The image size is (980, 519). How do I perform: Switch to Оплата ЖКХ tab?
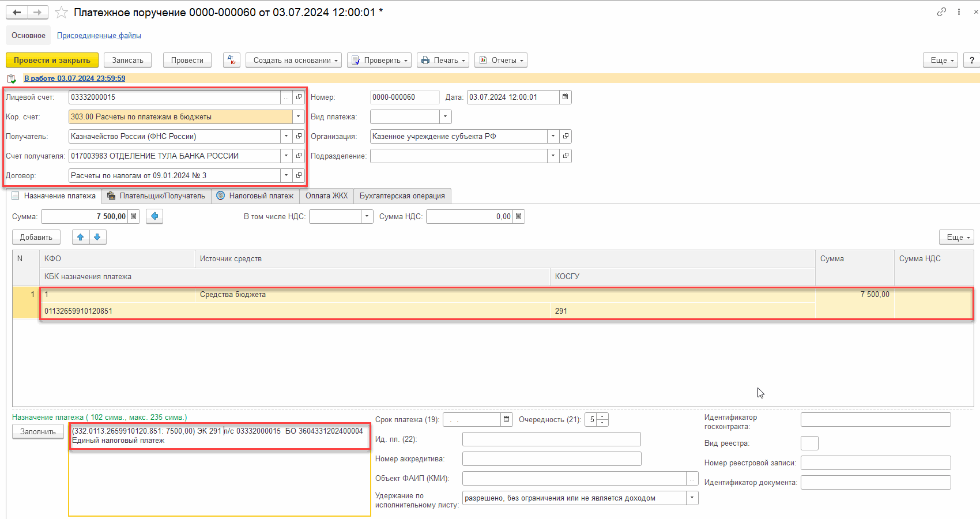[x=326, y=196]
